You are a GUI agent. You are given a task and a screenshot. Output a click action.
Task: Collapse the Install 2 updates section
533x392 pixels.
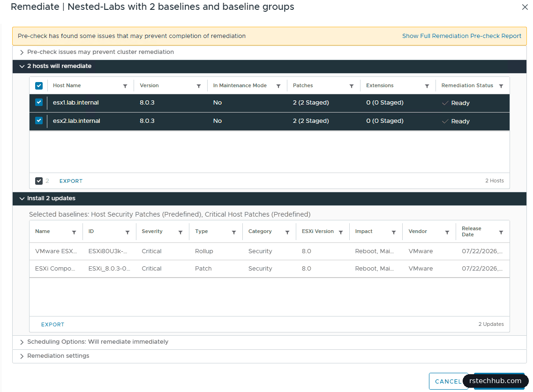(22, 198)
